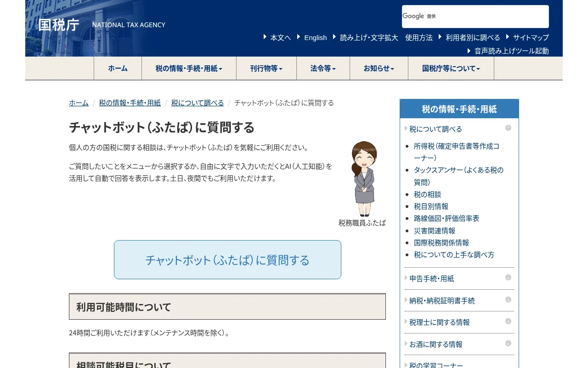Click ホーム in the breadcrumb
This screenshot has width=588, height=368.
point(79,103)
